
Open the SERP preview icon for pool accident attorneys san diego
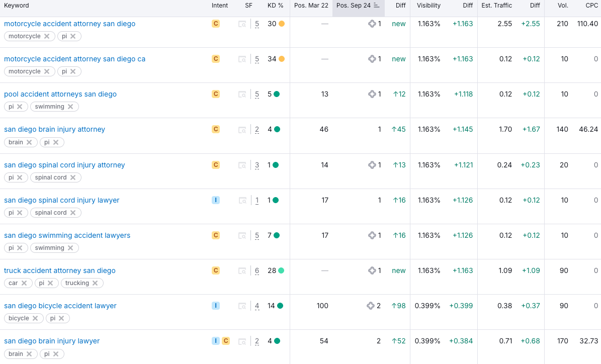pyautogui.click(x=242, y=94)
